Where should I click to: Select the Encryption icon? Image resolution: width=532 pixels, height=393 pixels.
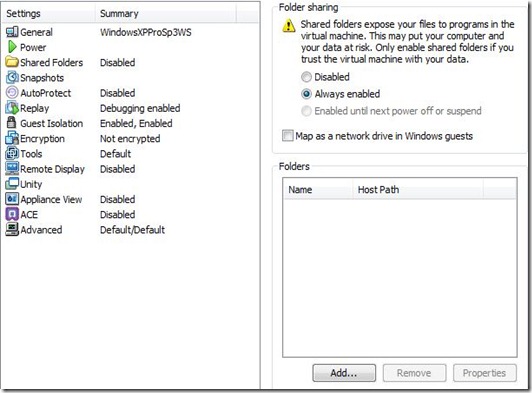[x=12, y=138]
